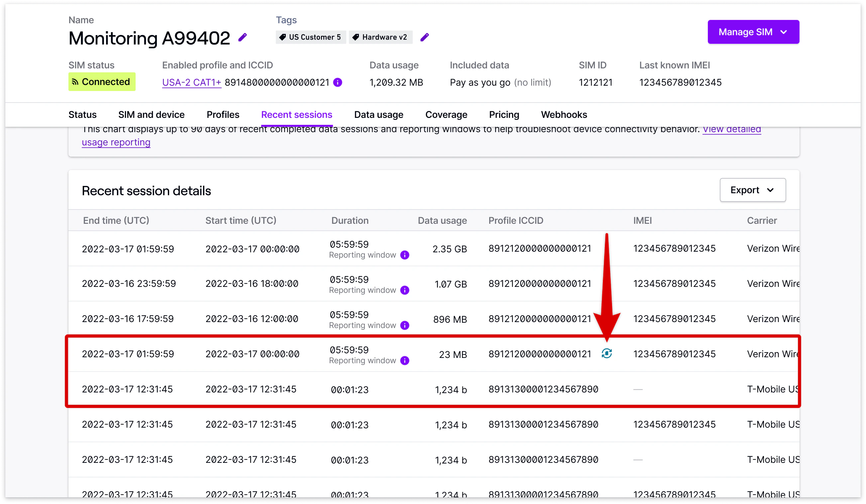Click info icon in 2.35 GB row
This screenshot has width=866, height=504.
405,255
